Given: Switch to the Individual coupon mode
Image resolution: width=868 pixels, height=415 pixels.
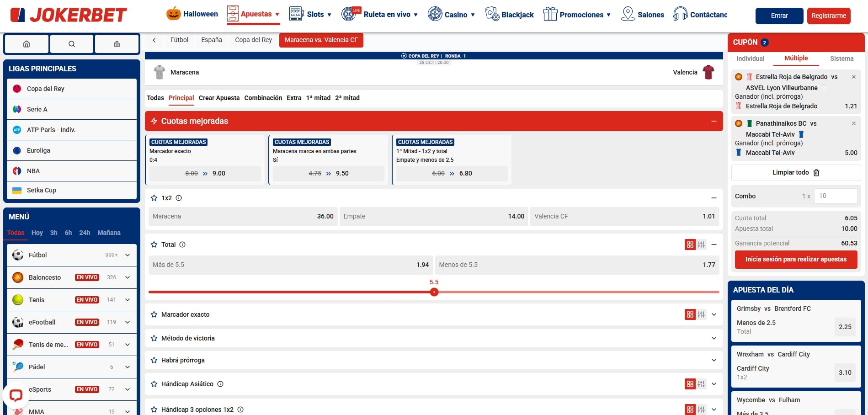Looking at the screenshot, I should [x=750, y=59].
